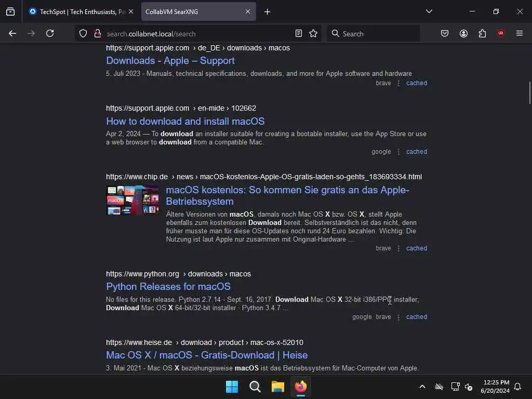The image size is (532, 399).
Task: Open three-dot options for Apple Downloads result
Action: (x=398, y=83)
